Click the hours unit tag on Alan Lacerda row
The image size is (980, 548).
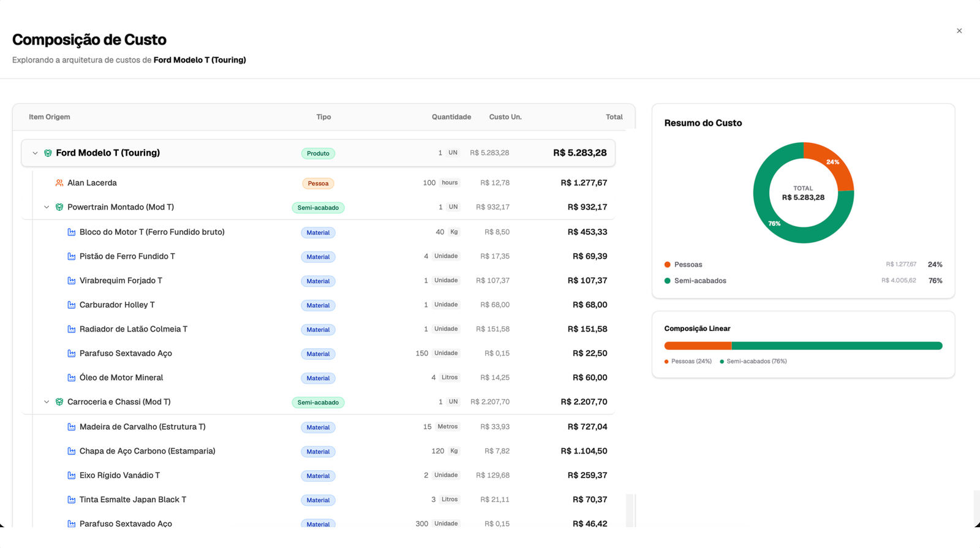450,183
